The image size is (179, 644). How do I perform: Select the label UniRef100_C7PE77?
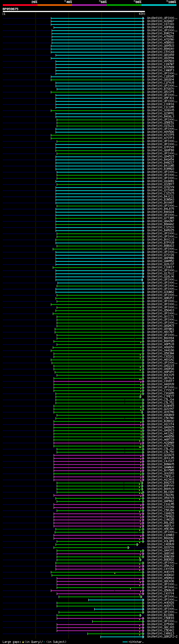tap(161, 397)
